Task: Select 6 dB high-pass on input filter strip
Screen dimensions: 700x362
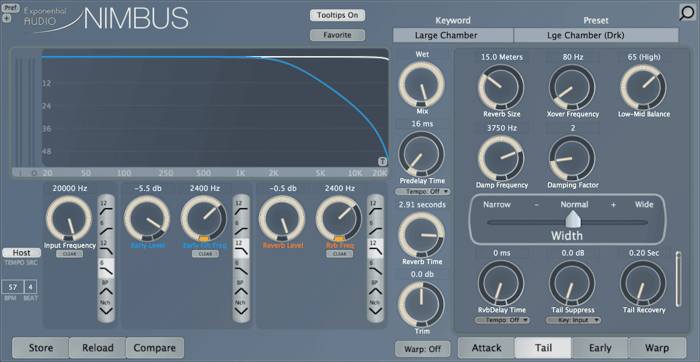Action: pyautogui.click(x=106, y=227)
